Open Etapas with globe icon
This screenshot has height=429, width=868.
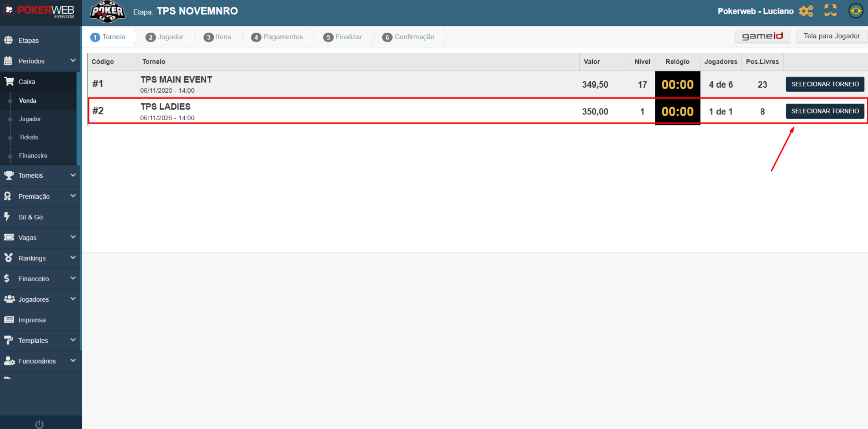[x=8, y=40]
